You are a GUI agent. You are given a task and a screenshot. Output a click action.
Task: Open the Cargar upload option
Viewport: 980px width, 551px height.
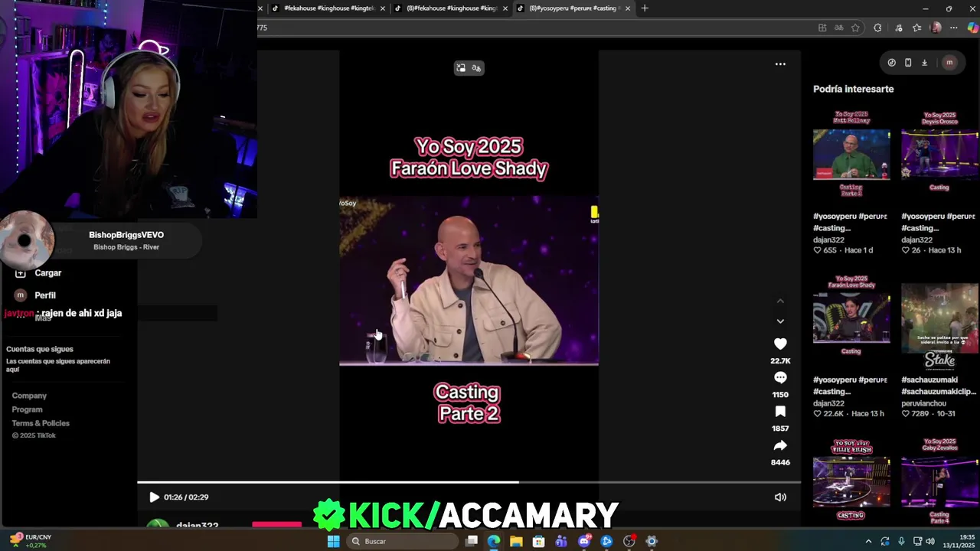click(38, 273)
